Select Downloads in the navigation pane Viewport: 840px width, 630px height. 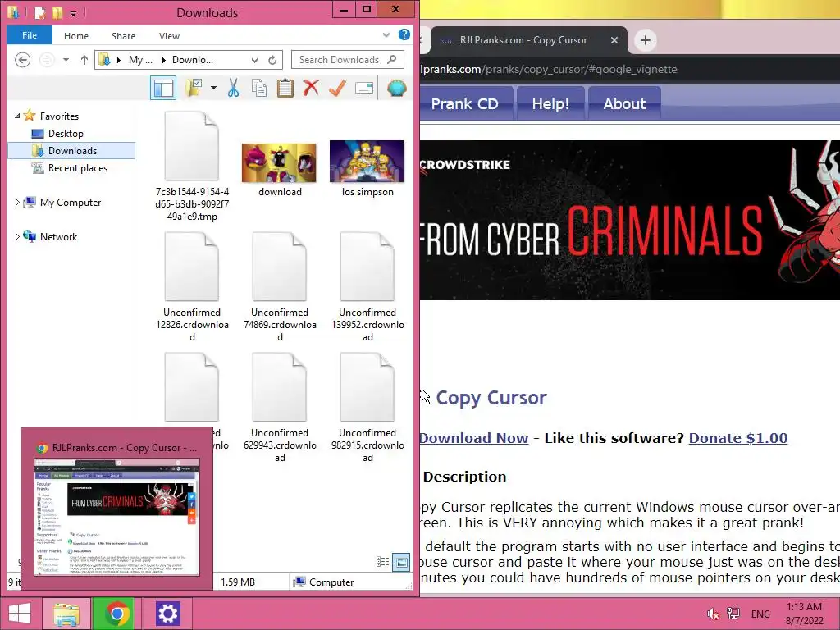(72, 151)
